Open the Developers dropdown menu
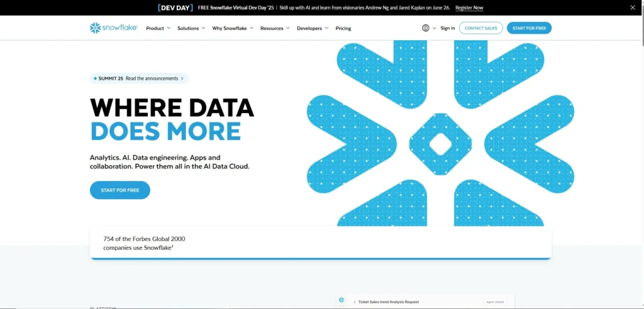The height and width of the screenshot is (309, 644). [313, 28]
